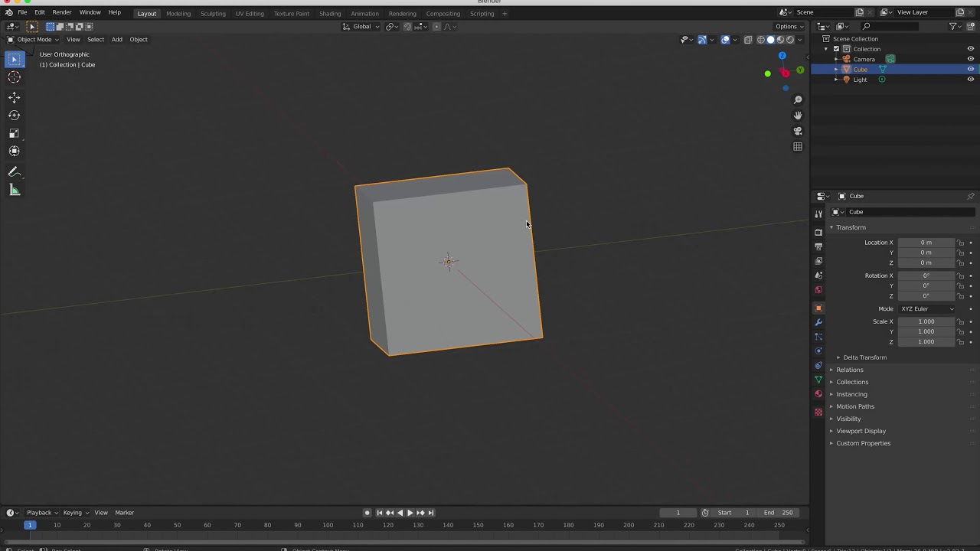Open the Texture properties tab

click(x=818, y=412)
